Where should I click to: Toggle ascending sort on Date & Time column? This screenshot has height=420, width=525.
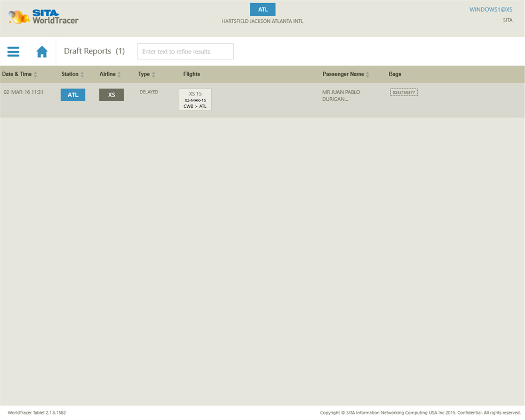[36, 73]
